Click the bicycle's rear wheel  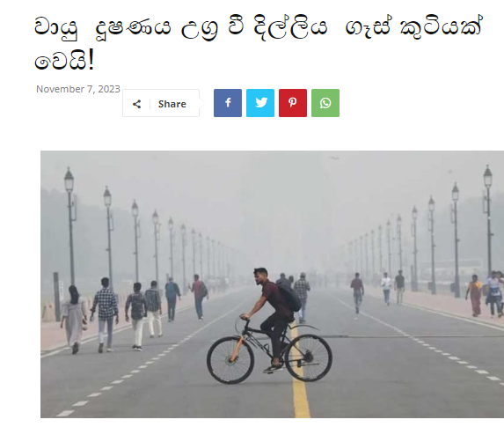[308, 357]
